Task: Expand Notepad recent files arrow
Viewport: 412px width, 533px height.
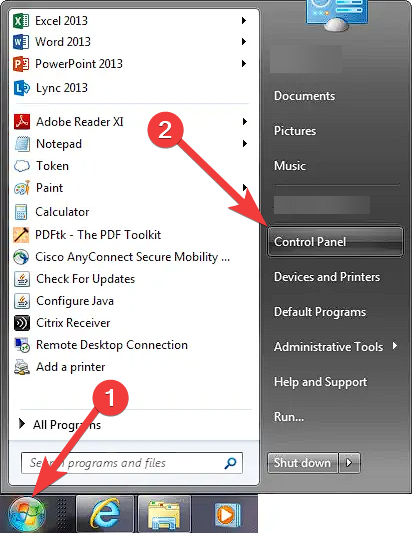Action: [244, 143]
